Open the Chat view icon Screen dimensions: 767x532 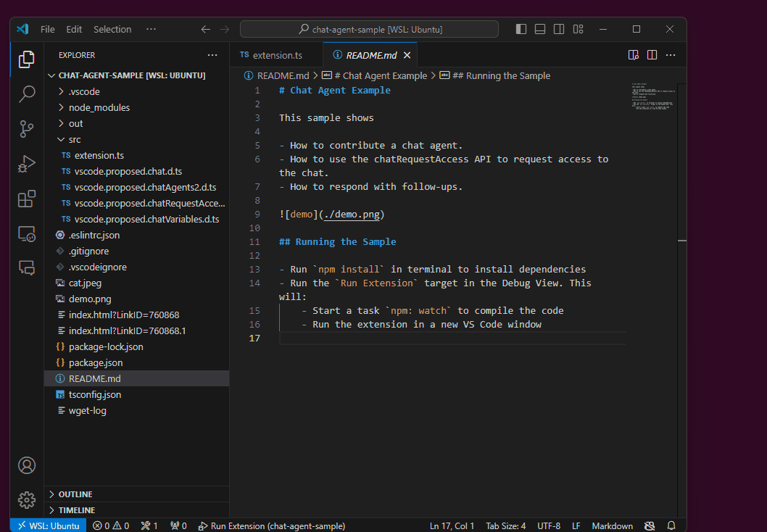27,268
